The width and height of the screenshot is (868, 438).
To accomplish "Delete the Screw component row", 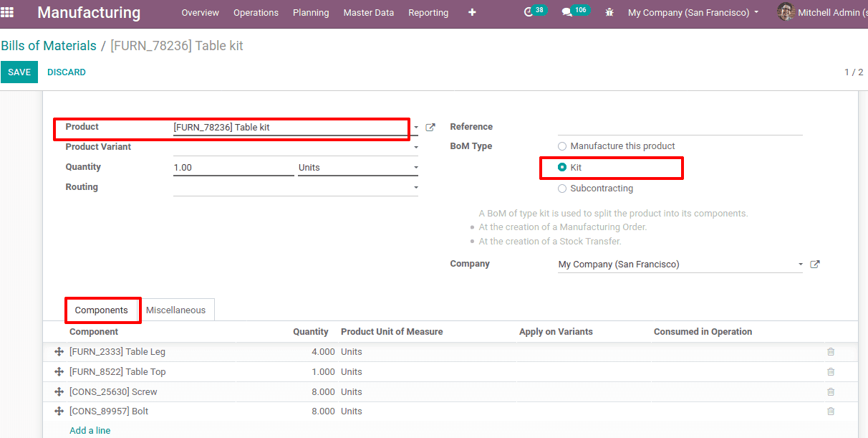I will point(831,392).
